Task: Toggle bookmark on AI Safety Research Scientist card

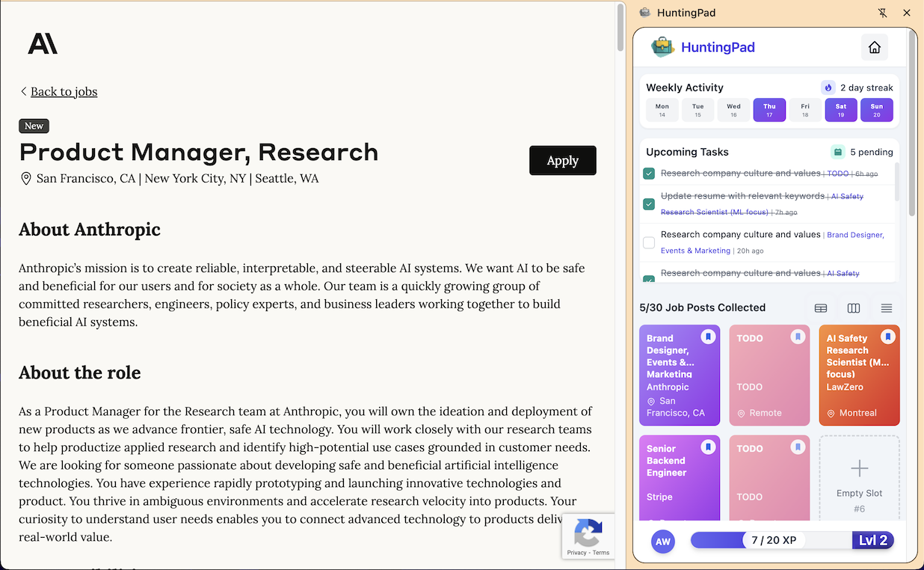Action: click(x=887, y=337)
